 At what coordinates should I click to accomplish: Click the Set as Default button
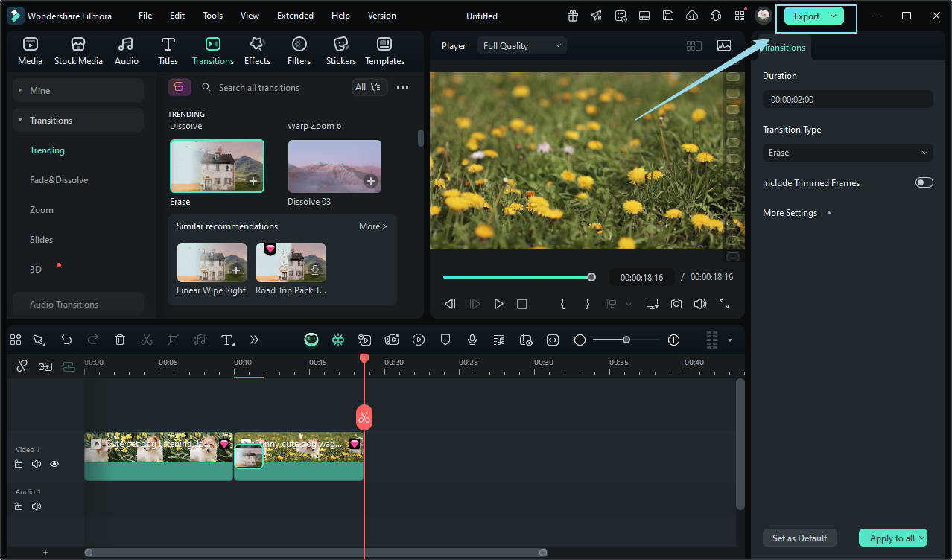click(x=800, y=538)
